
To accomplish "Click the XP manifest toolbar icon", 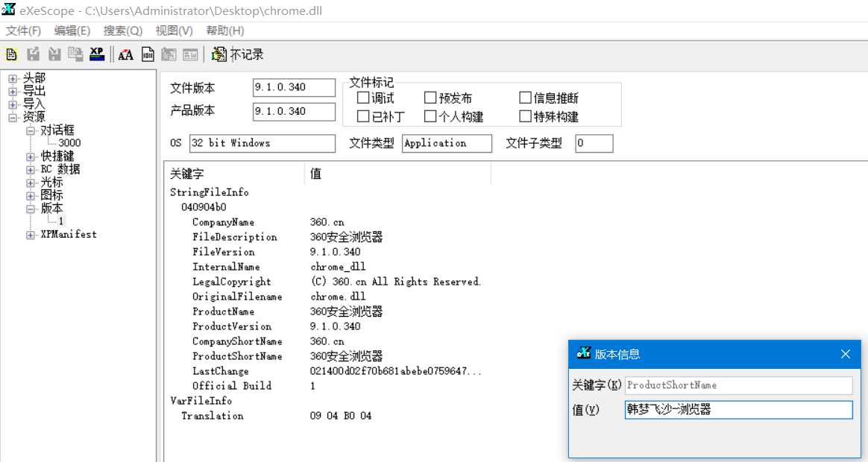I will click(97, 54).
